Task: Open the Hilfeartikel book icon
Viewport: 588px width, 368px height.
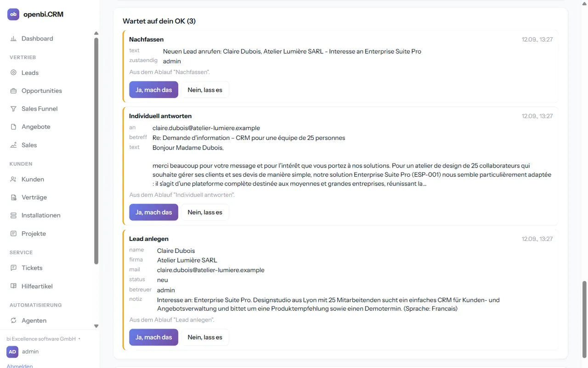Action: pos(13,286)
